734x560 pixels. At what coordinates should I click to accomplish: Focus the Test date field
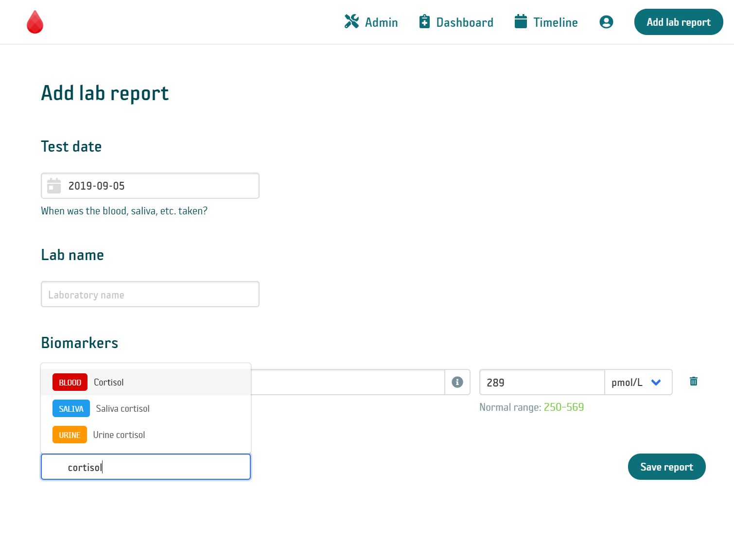coord(160,186)
